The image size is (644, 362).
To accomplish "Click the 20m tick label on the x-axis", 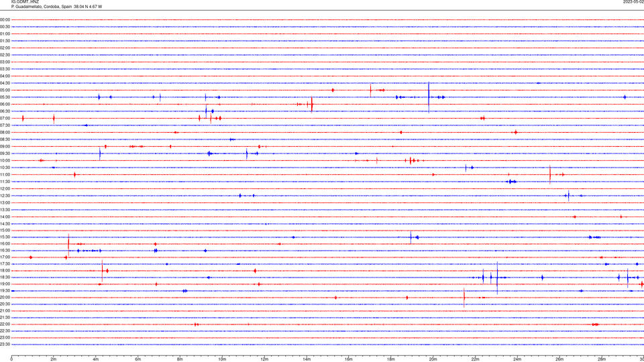I will (x=433, y=359).
